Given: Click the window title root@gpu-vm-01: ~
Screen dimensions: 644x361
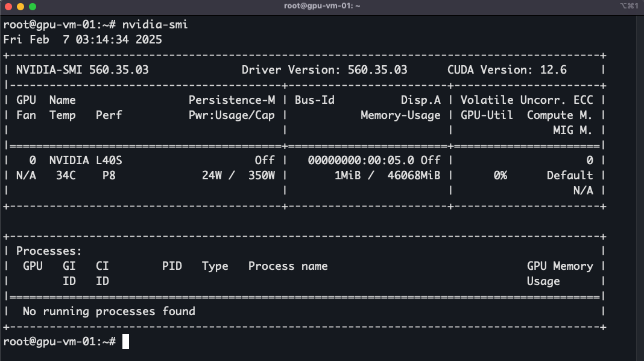Looking at the screenshot, I should pyautogui.click(x=321, y=6).
